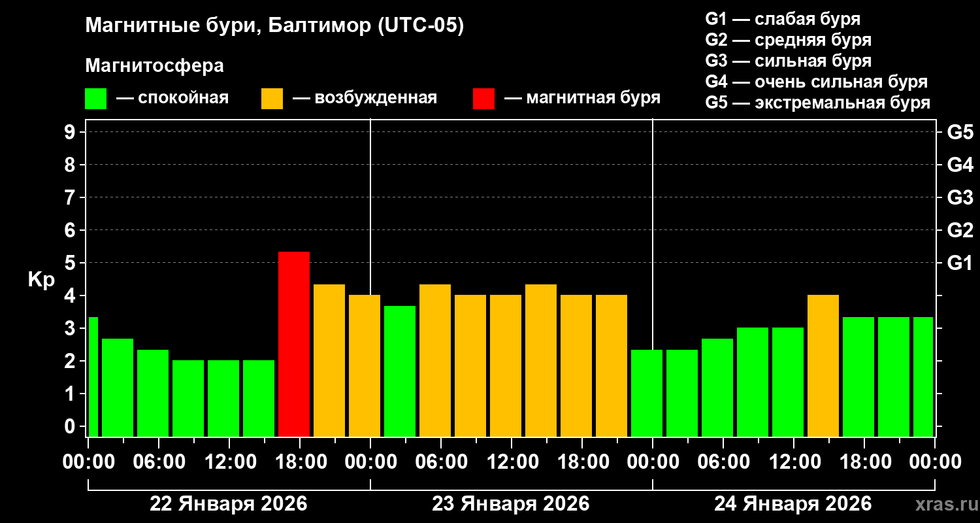The image size is (980, 523).
Task: Click the orange bar above 06:00 on 23 January
Action: 435,360
